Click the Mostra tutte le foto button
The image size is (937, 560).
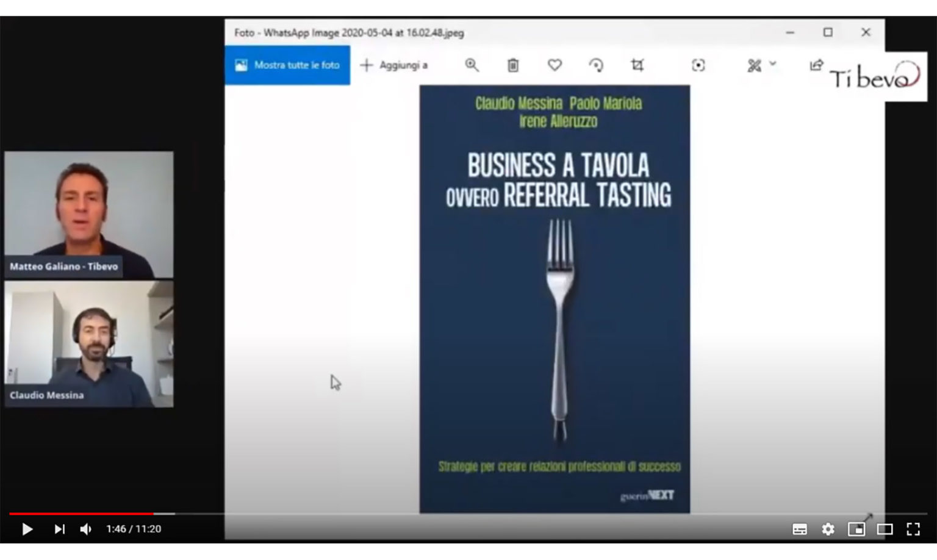coord(287,65)
